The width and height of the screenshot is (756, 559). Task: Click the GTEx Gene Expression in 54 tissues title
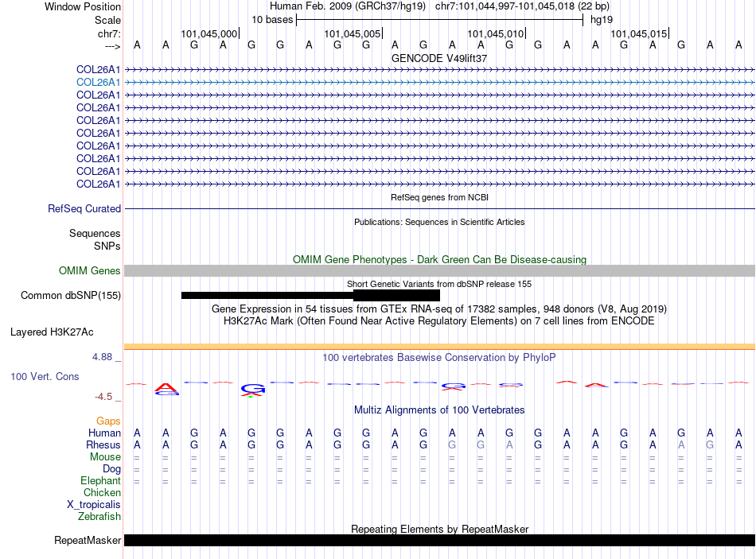[438, 309]
